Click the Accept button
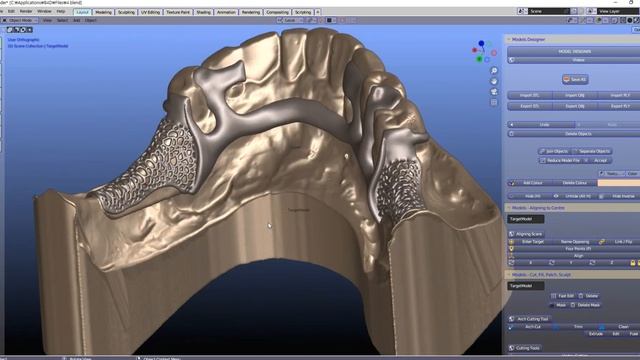Viewport: 640px width, 360px height. point(597,160)
